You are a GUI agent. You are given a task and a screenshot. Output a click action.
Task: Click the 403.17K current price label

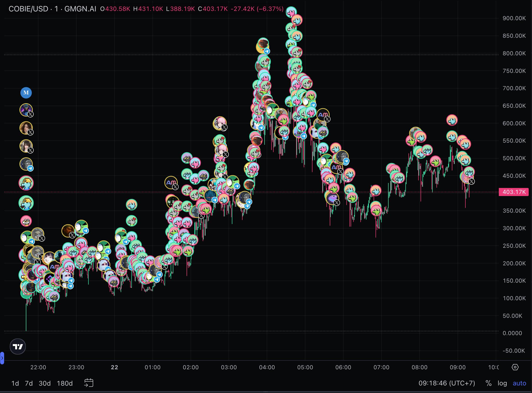514,192
